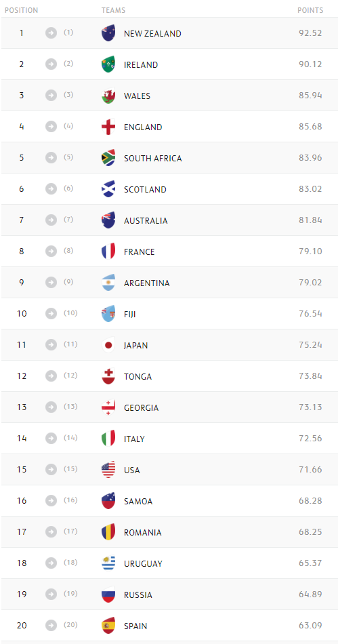Click the Argentina flag icon
Screen dimensions: 338x644
(x=108, y=283)
